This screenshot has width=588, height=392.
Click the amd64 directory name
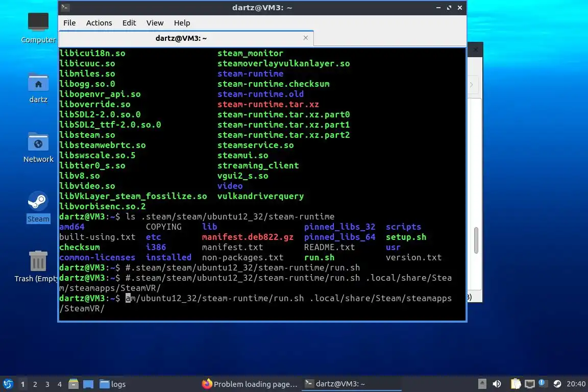click(72, 227)
